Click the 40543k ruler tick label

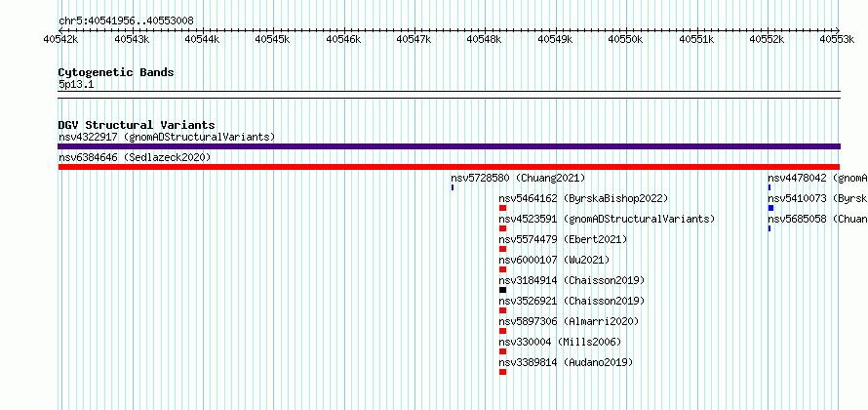132,39
